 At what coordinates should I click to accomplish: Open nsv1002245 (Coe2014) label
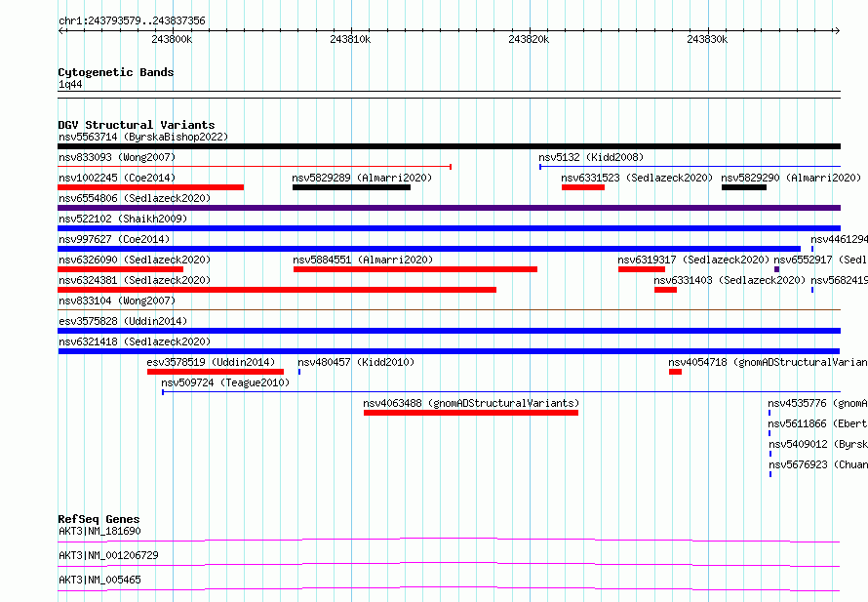117,178
